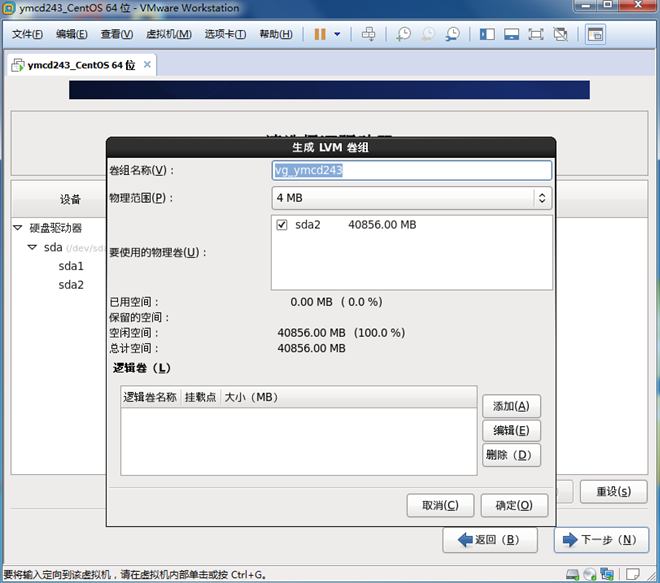
Task: Open the snapshot manager
Action: click(x=452, y=34)
